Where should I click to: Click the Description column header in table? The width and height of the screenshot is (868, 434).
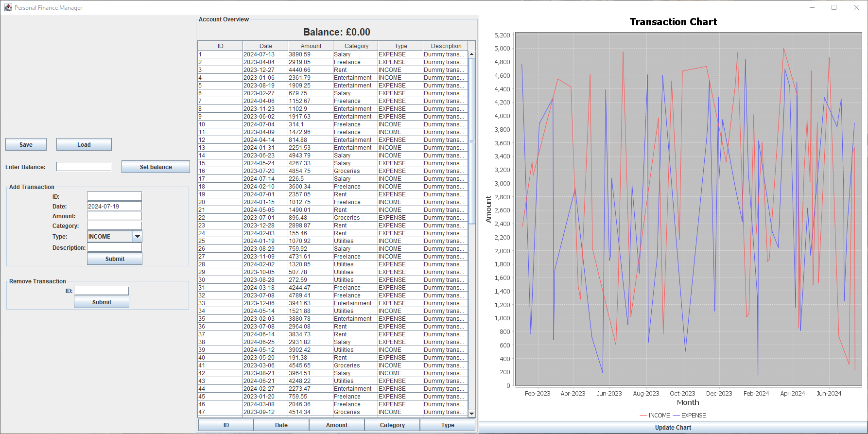pyautogui.click(x=446, y=46)
